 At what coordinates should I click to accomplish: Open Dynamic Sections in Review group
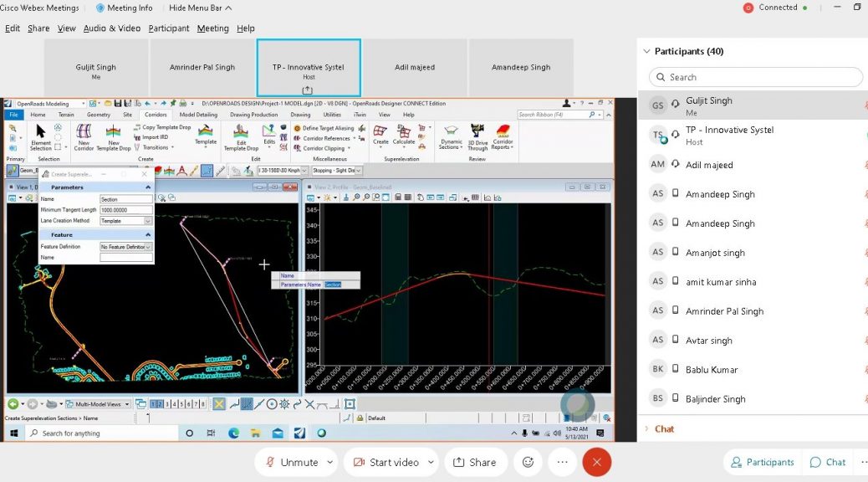[451, 137]
